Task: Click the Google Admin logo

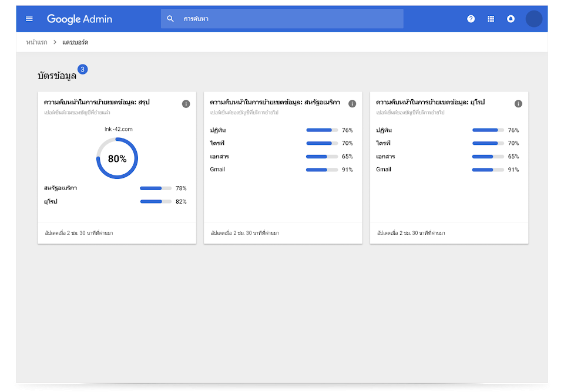Action: pyautogui.click(x=79, y=19)
